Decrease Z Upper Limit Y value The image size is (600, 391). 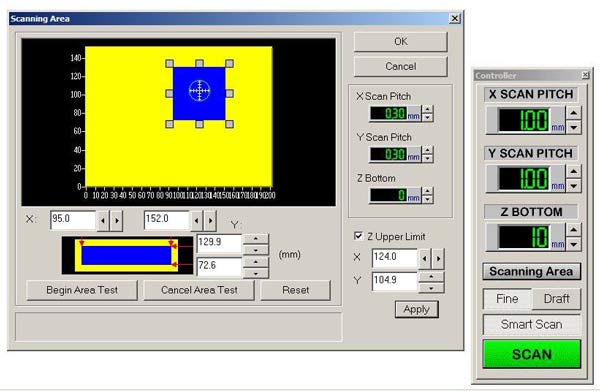click(431, 288)
